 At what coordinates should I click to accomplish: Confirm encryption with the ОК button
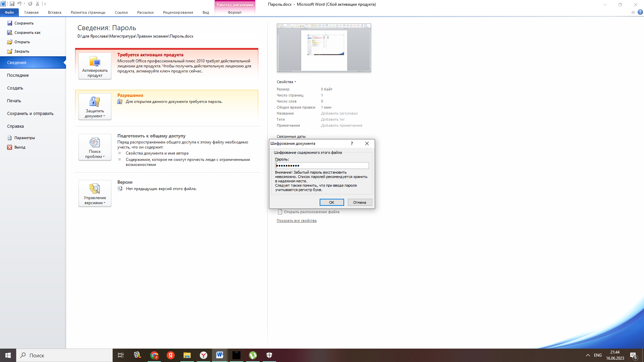click(332, 202)
